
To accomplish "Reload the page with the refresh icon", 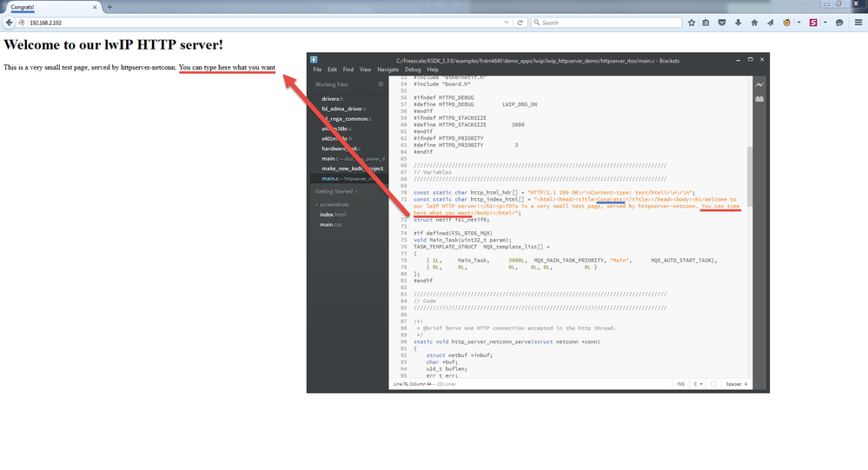I will tap(520, 23).
